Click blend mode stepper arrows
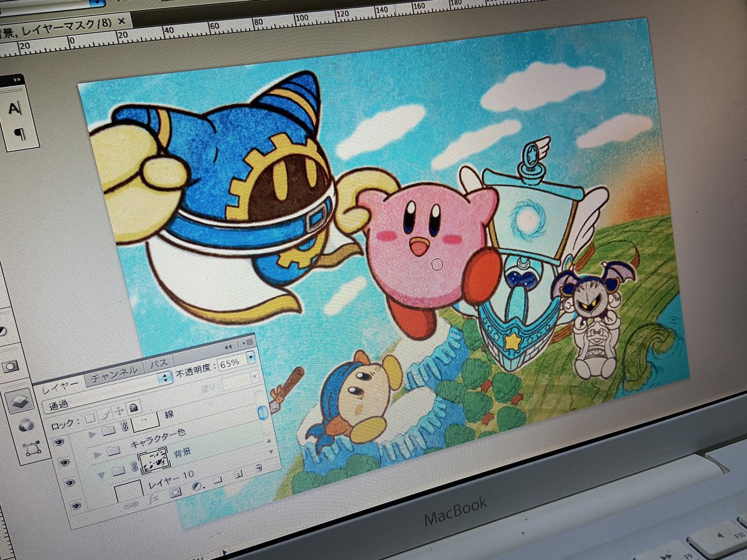 (166, 377)
